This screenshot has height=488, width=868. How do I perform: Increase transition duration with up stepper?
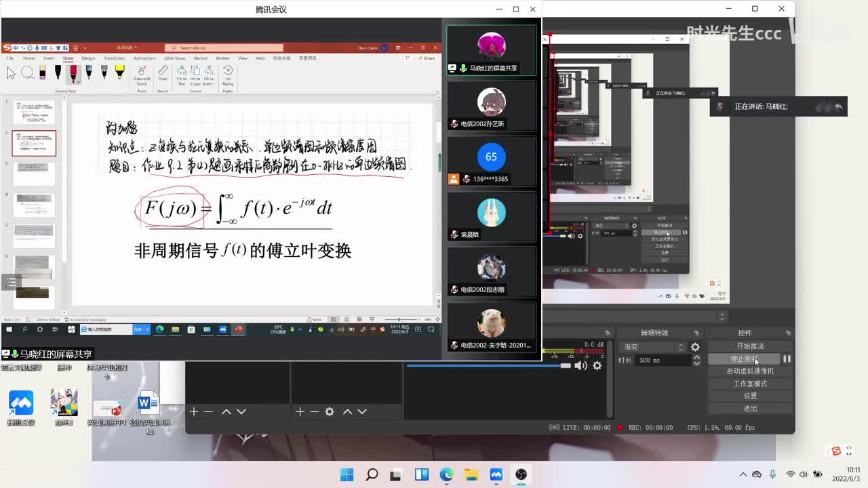pos(696,357)
